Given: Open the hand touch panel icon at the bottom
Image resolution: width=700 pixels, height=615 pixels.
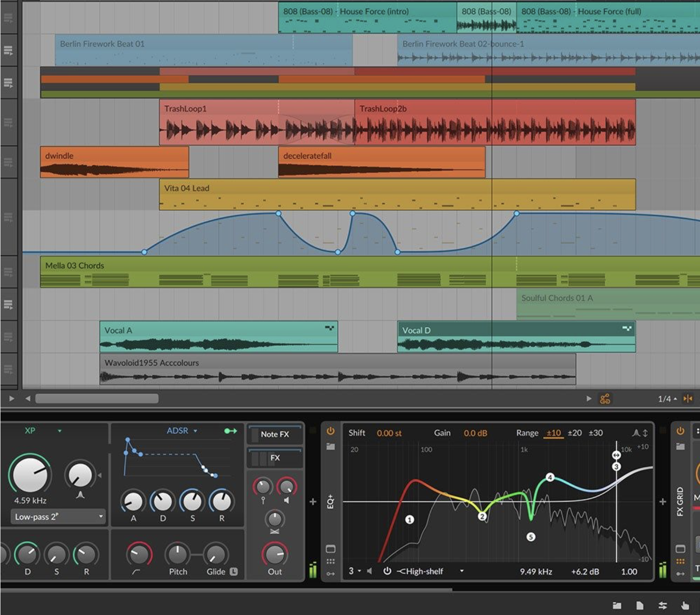Looking at the screenshot, I should coord(685,606).
